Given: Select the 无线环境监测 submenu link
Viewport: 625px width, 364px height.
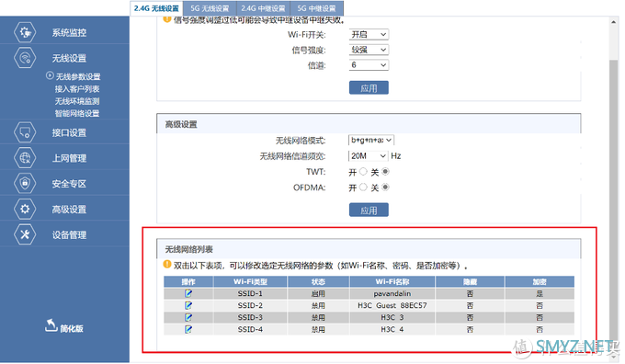Looking at the screenshot, I should click(x=77, y=101).
